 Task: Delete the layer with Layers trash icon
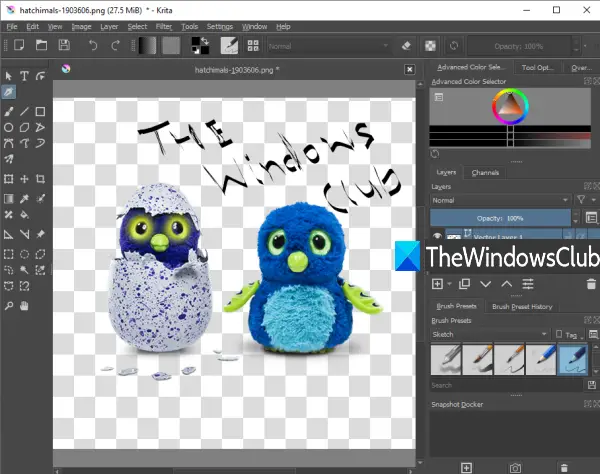tap(591, 284)
